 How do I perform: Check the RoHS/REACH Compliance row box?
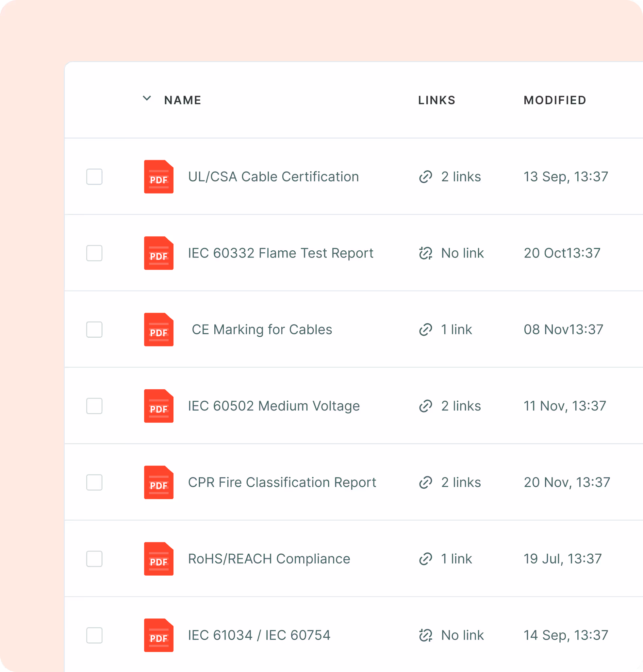(94, 559)
